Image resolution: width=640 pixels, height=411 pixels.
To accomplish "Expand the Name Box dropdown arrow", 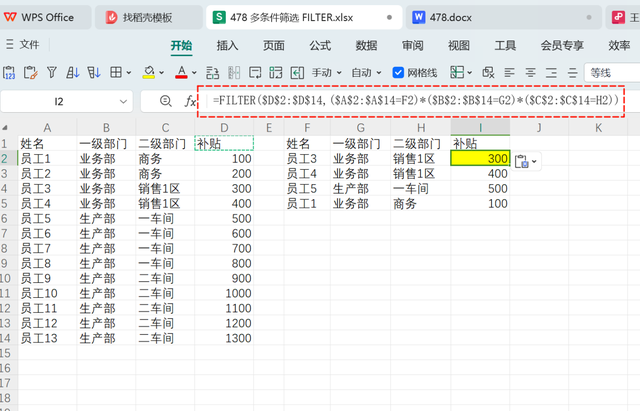I will coord(123,101).
